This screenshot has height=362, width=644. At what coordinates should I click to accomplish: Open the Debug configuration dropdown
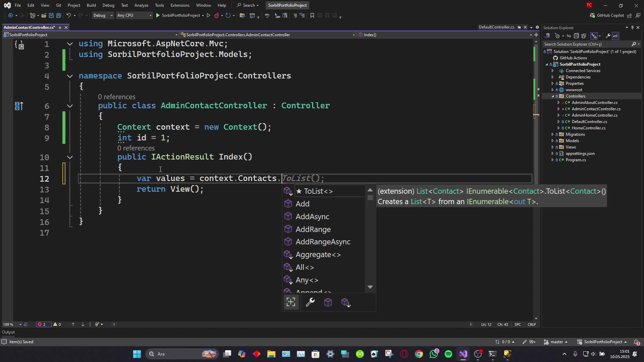point(103,15)
